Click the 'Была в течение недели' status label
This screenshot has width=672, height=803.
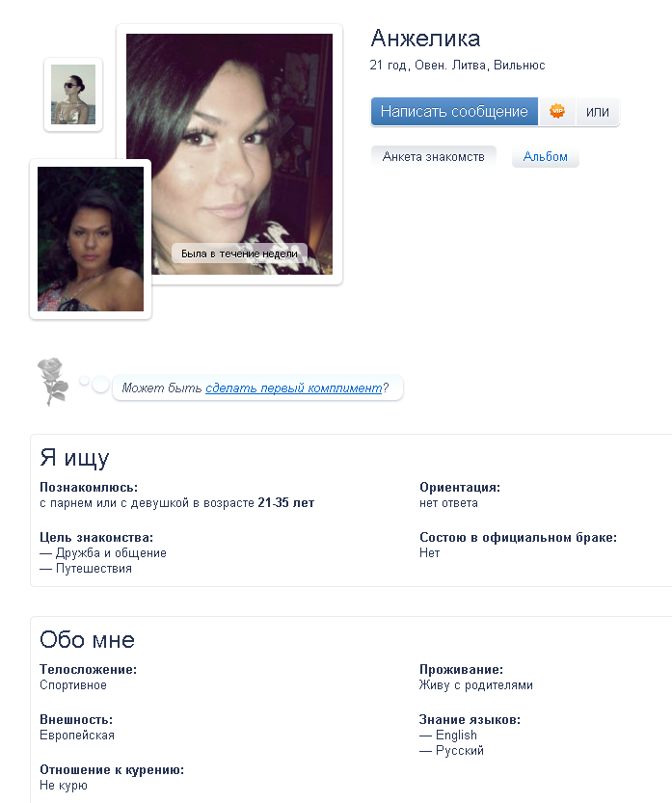click(x=239, y=254)
